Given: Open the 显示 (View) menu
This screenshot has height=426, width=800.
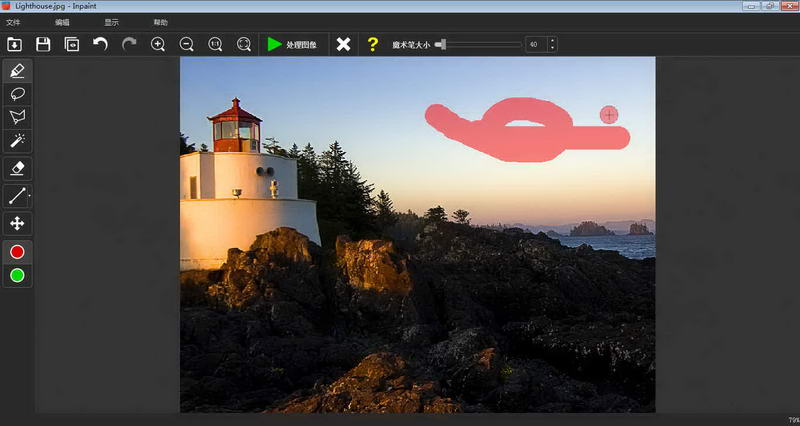Looking at the screenshot, I should click(x=112, y=22).
